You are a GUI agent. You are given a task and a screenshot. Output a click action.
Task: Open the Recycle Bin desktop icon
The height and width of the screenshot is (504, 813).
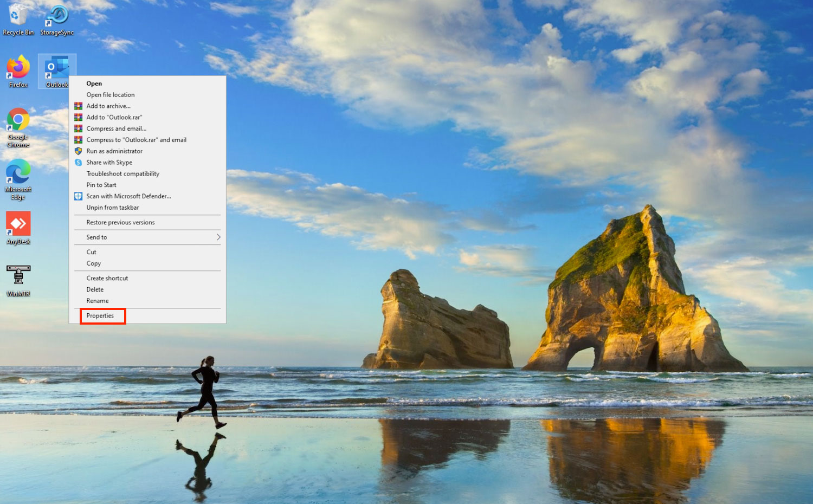18,16
